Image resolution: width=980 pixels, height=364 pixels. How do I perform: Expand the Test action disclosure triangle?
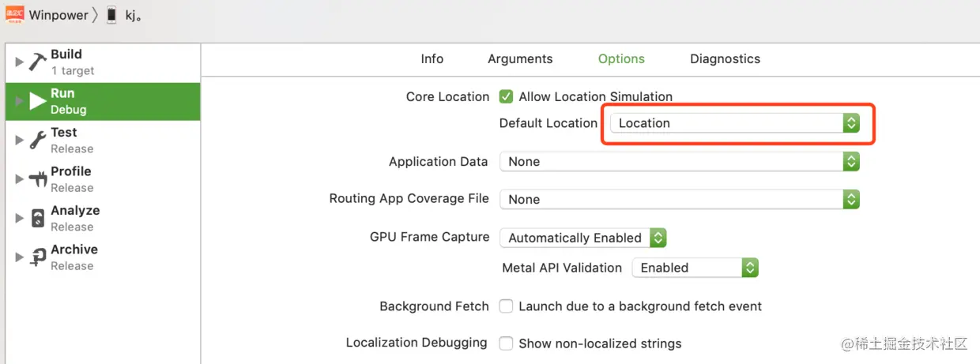click(20, 141)
